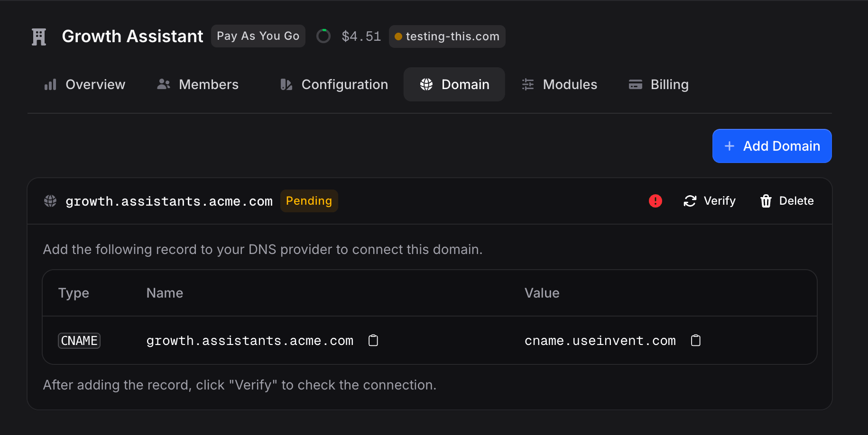
Task: Click the Name column header
Action: [165, 293]
